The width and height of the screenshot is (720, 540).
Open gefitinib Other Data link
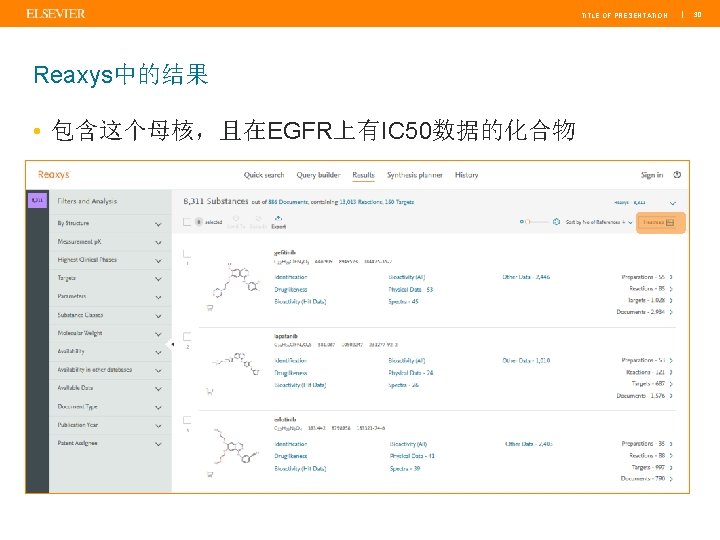[x=526, y=277]
